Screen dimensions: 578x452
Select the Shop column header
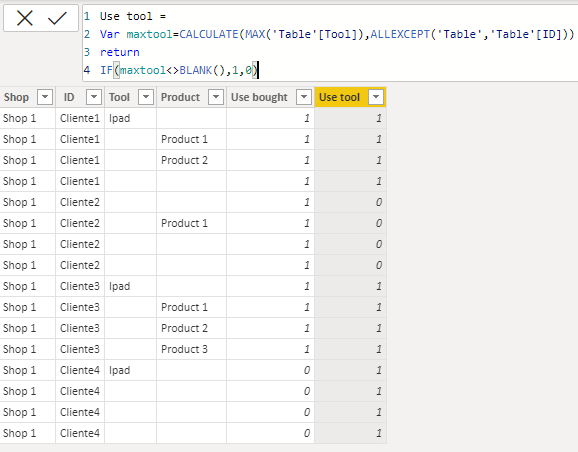point(16,97)
